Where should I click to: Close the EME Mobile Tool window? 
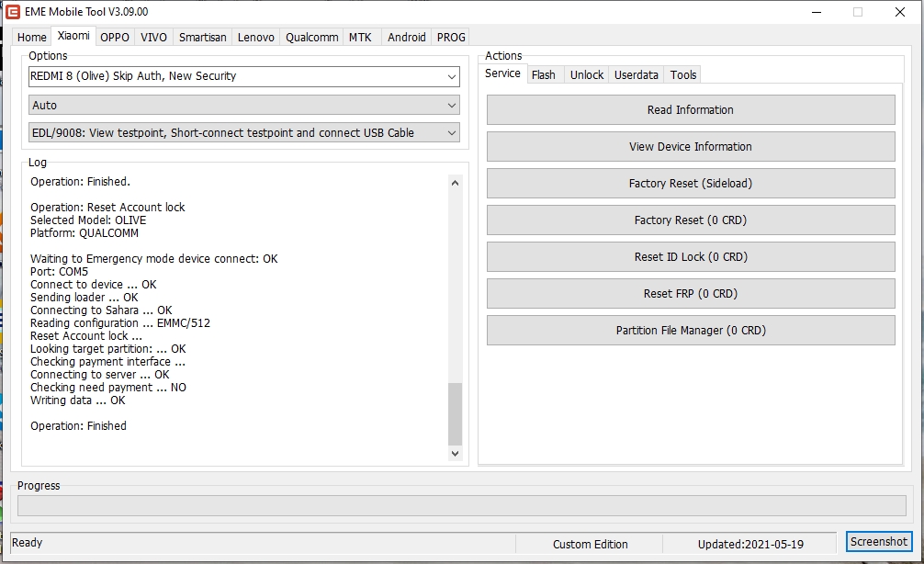point(900,12)
